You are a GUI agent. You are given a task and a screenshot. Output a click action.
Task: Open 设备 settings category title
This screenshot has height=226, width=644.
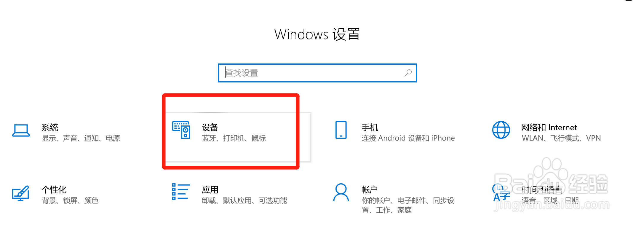coord(210,128)
